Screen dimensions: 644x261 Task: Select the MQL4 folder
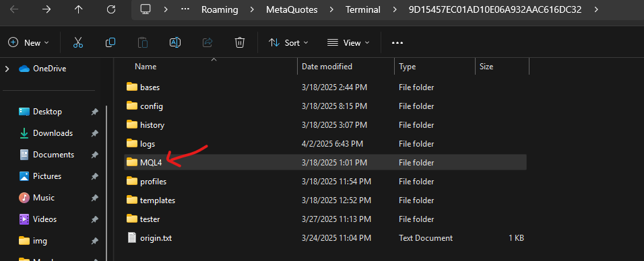point(325,163)
